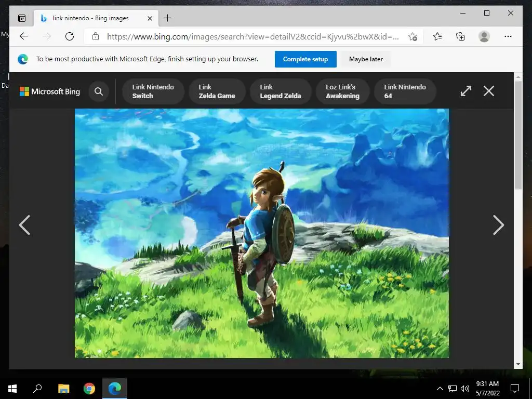Go back to the previous page

point(24,36)
